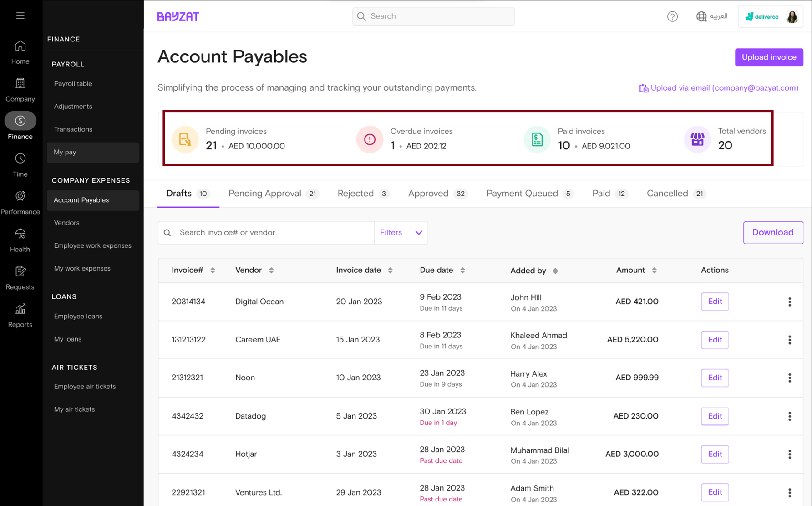This screenshot has width=812, height=506.
Task: Switch language using the globe icon
Action: tap(701, 17)
